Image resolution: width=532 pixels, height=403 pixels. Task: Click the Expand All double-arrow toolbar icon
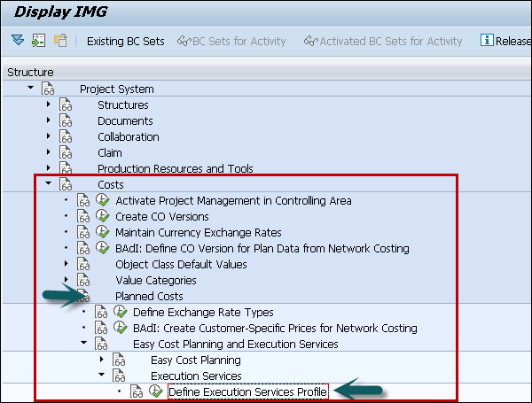click(x=18, y=41)
